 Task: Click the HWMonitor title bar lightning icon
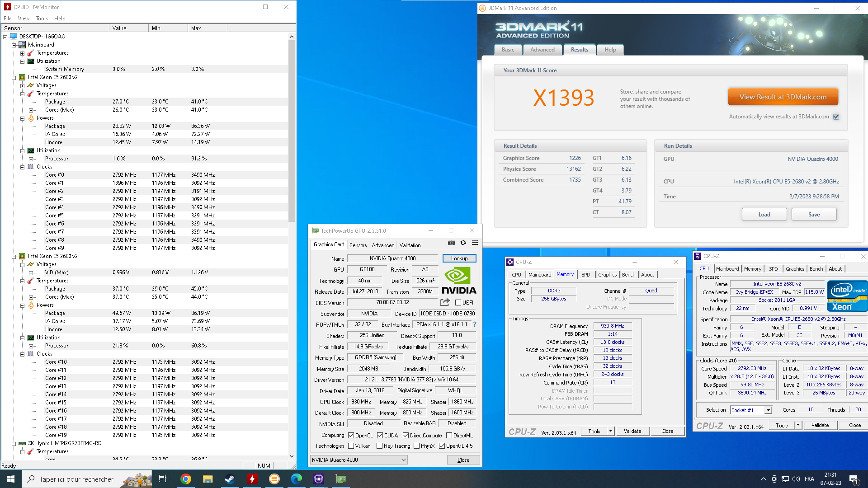click(8, 7)
